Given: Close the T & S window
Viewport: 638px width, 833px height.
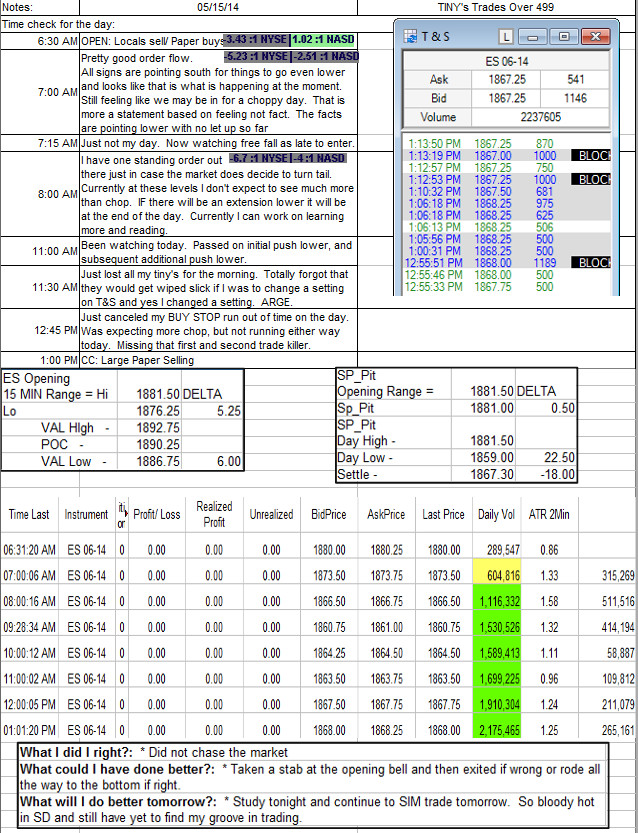Looking at the screenshot, I should click(596, 37).
